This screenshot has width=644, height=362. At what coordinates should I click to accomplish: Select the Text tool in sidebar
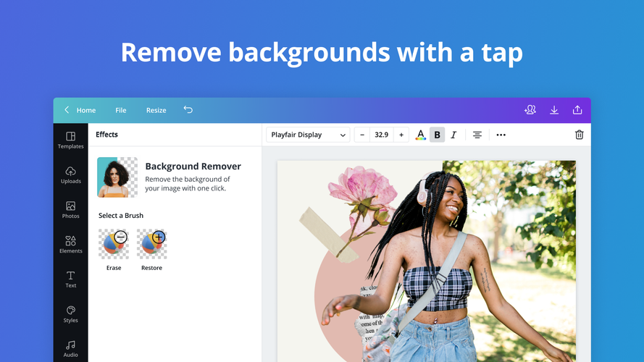pyautogui.click(x=71, y=279)
